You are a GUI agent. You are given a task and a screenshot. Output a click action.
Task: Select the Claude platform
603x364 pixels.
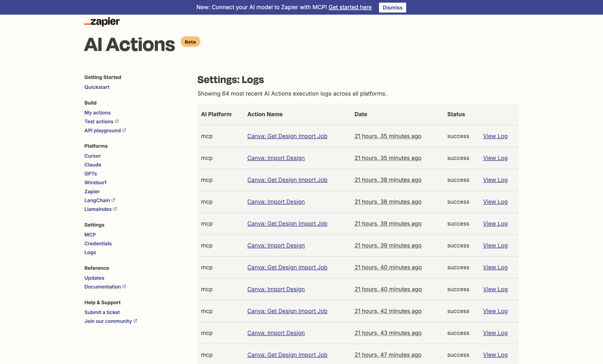93,165
